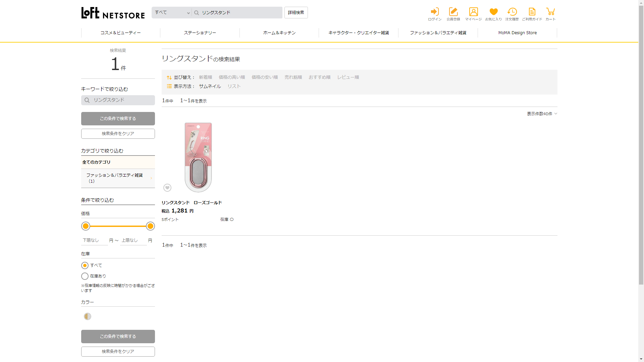Viewport: 644px width, 362px height.
Task: Sort results by 価格の安い順
Action: pos(265,77)
